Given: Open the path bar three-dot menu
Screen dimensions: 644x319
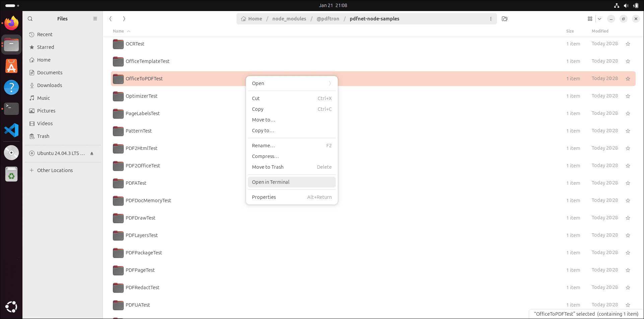Looking at the screenshot, I should point(491,19).
